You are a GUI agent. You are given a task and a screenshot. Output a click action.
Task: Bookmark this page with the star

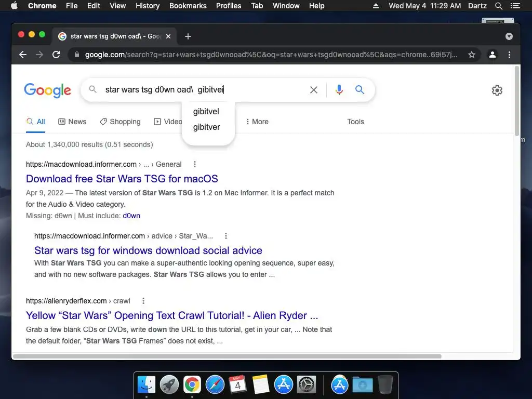pyautogui.click(x=472, y=55)
